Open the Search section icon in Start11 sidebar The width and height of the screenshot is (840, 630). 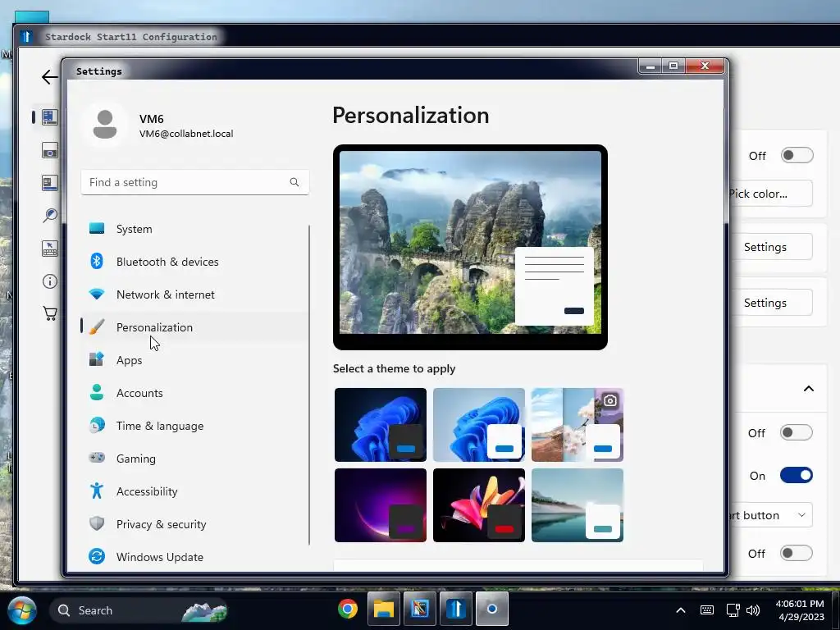[50, 216]
